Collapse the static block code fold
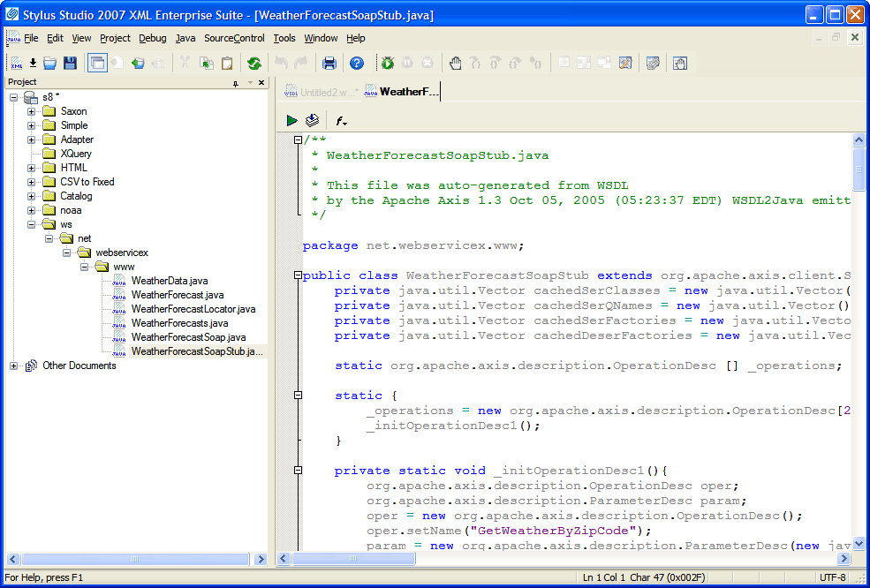The width and height of the screenshot is (870, 588). pyautogui.click(x=298, y=396)
